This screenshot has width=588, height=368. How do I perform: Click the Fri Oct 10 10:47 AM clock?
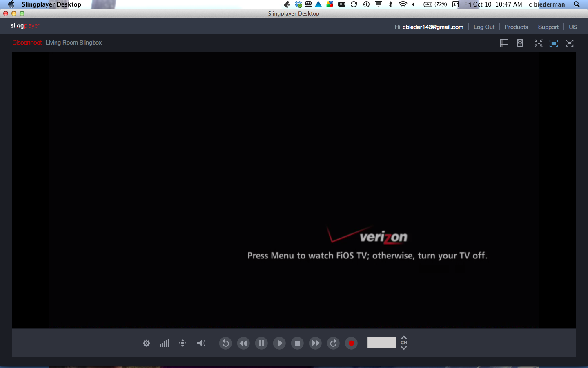[493, 4]
